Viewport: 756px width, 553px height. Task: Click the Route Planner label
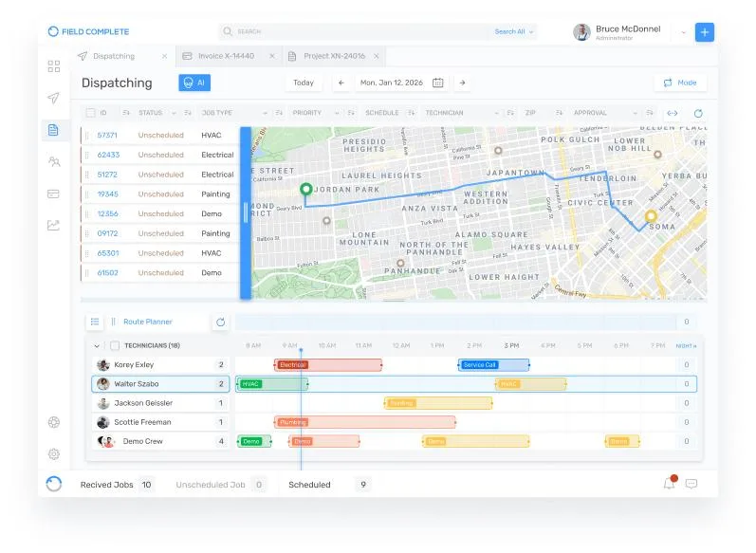(x=148, y=322)
